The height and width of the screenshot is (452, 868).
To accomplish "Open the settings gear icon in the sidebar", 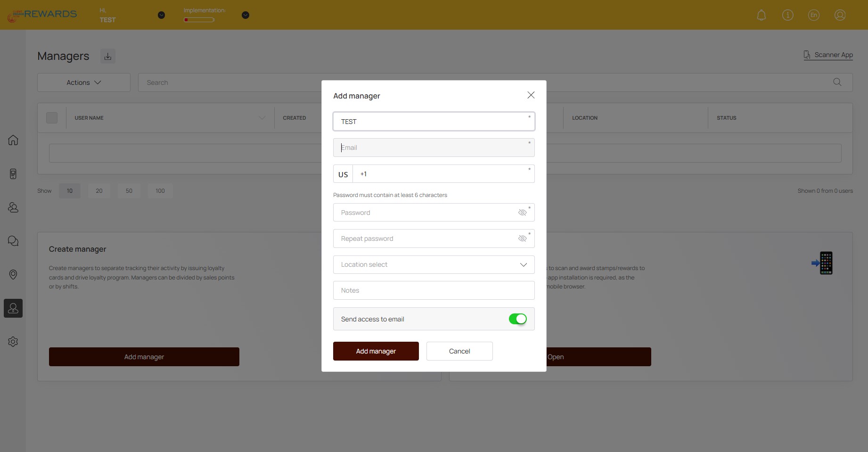I will 13,342.
